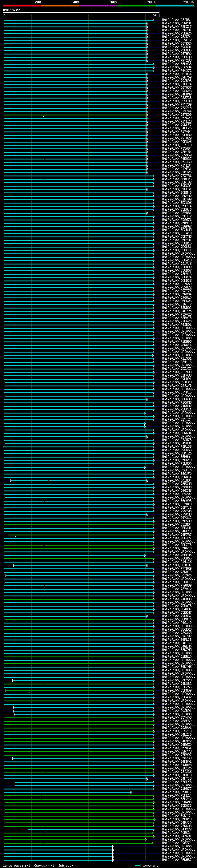The height and width of the screenshot is (868, 197).
Task: Click the UniRef100_A4RQG7 entry
Action: click(177, 159)
